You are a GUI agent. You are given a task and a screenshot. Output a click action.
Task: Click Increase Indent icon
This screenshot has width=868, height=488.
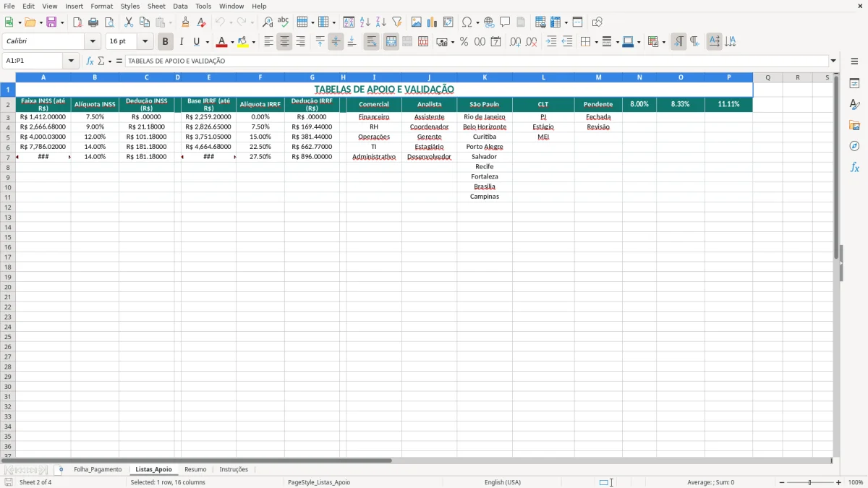tap(551, 42)
